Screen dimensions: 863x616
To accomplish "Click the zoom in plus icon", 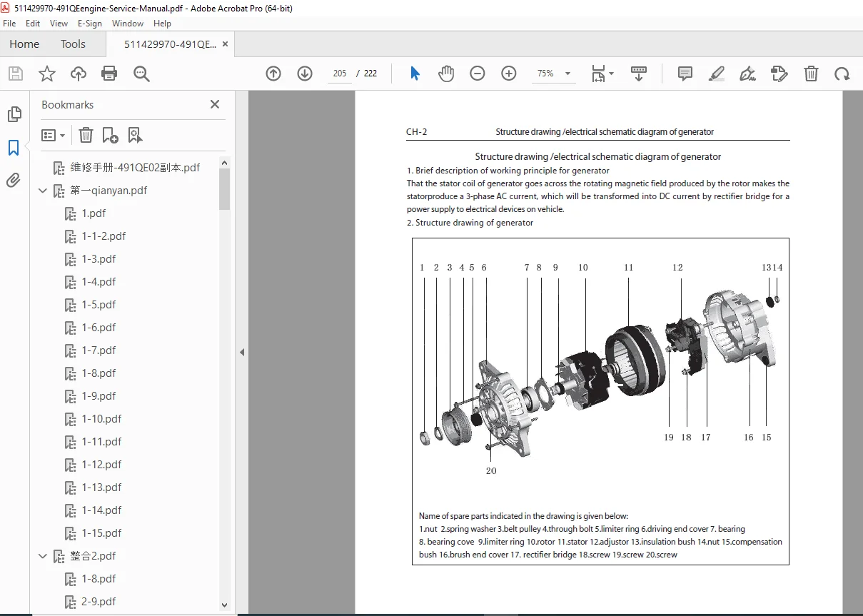I will point(509,74).
